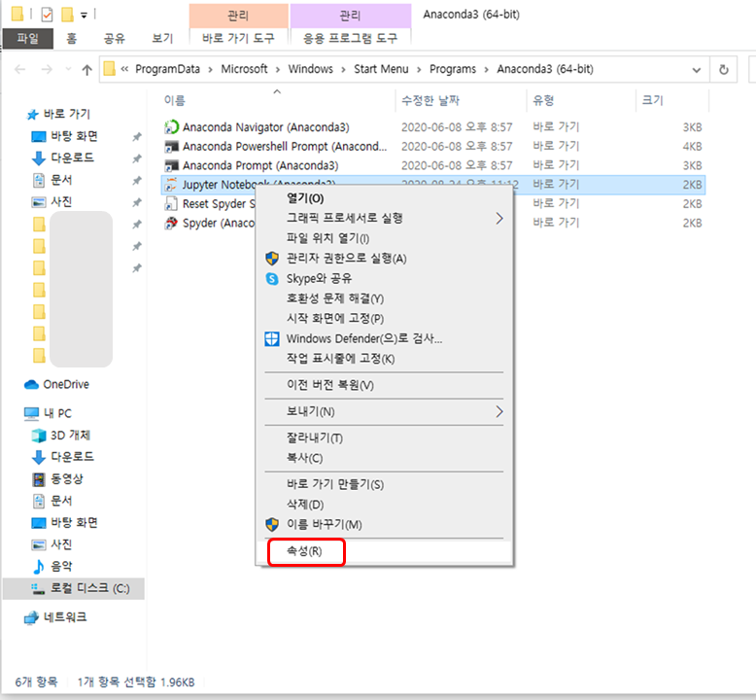
Task: Click the Jupyter Notebook shortcut icon
Action: 171,185
